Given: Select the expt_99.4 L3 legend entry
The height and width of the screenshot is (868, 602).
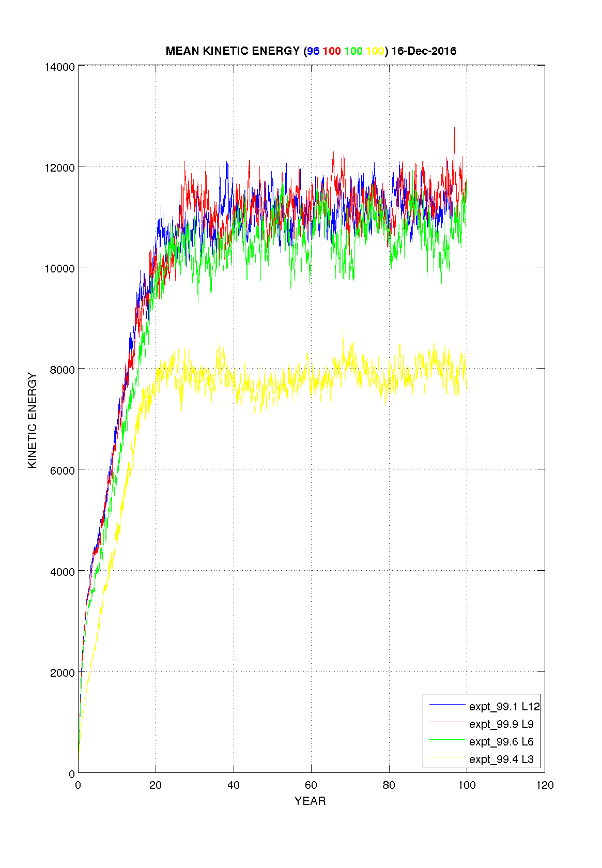Looking at the screenshot, I should pos(501,759).
